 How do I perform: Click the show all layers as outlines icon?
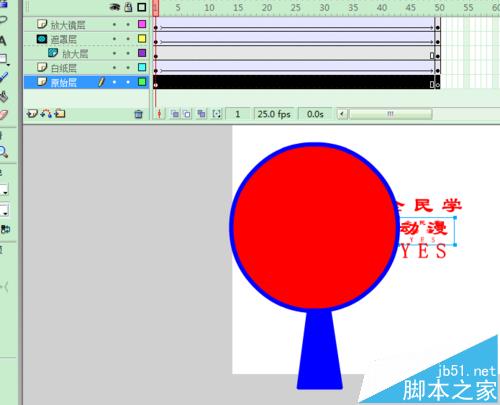point(142,7)
